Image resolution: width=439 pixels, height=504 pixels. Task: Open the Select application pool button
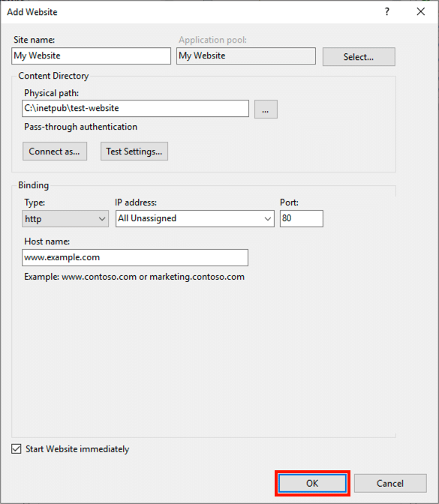click(359, 57)
